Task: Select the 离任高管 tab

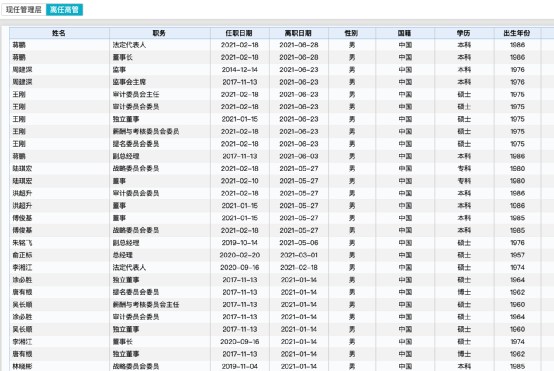Action: pos(64,10)
